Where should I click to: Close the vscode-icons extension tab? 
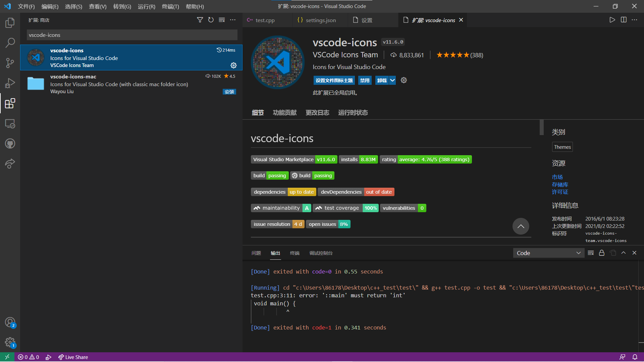[x=461, y=20]
